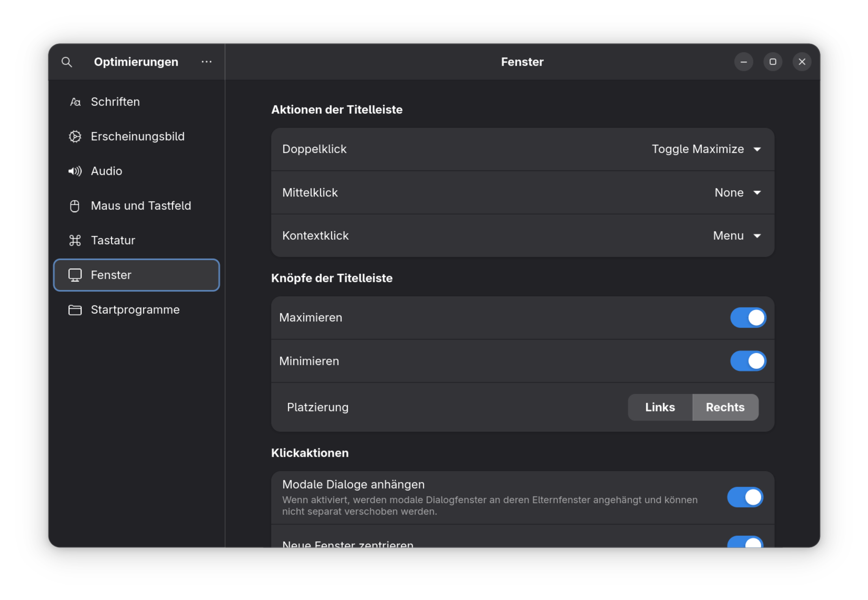868x600 pixels.
Task: Click the Startprogramme folder icon
Action: 75,310
